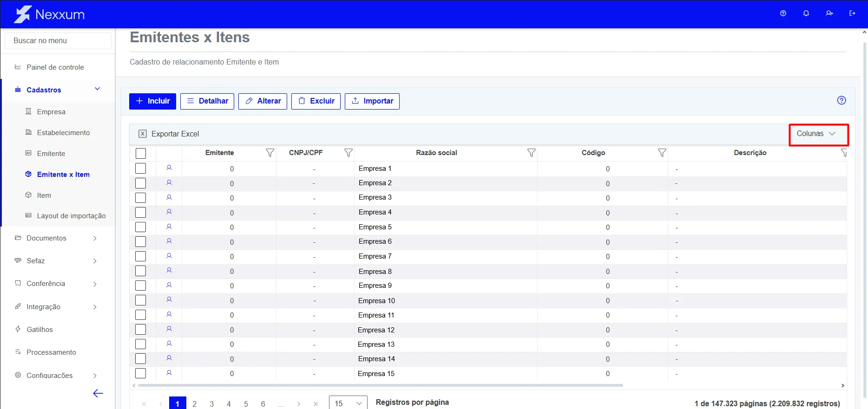Collapse the sidebar with the left arrow
The width and height of the screenshot is (868, 409).
point(98,394)
